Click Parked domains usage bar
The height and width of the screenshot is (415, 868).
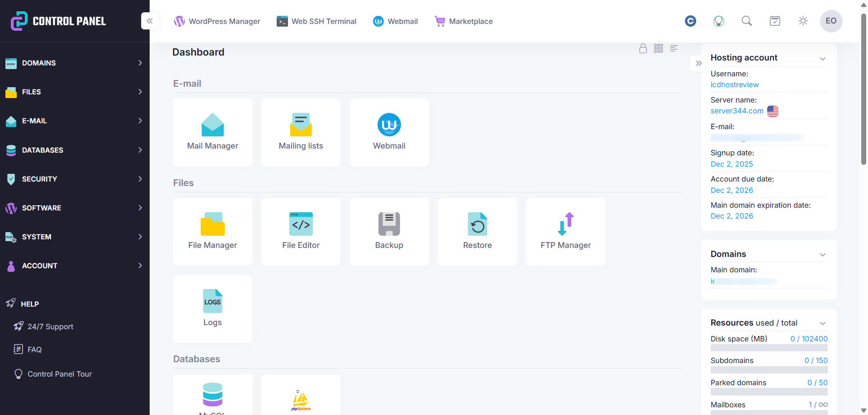pos(769,392)
